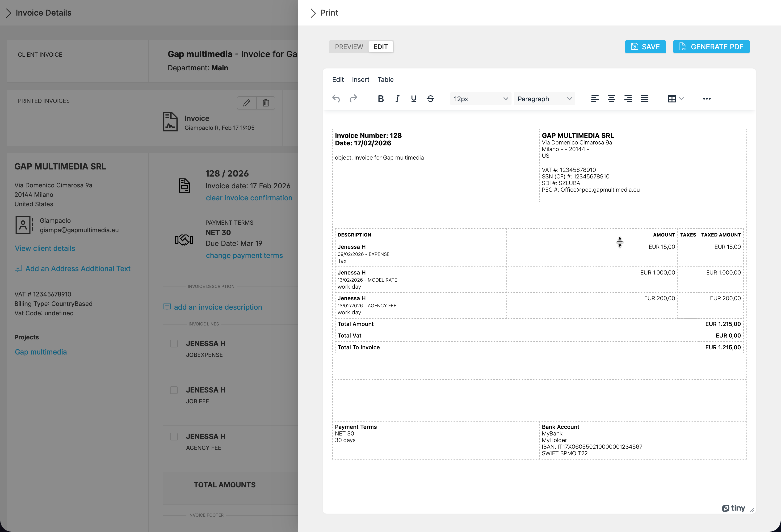Viewport: 781px width, 532px height.
Task: Center align the selected text
Action: 611,98
